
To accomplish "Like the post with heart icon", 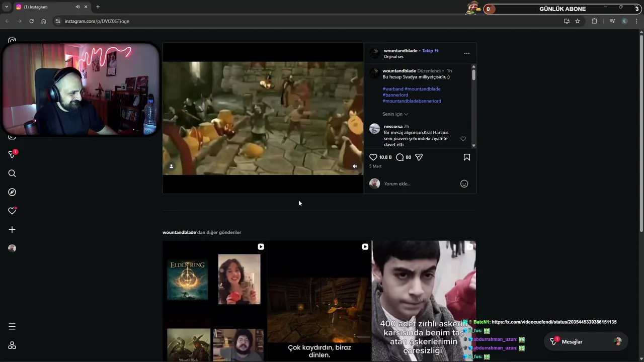I will click(373, 157).
